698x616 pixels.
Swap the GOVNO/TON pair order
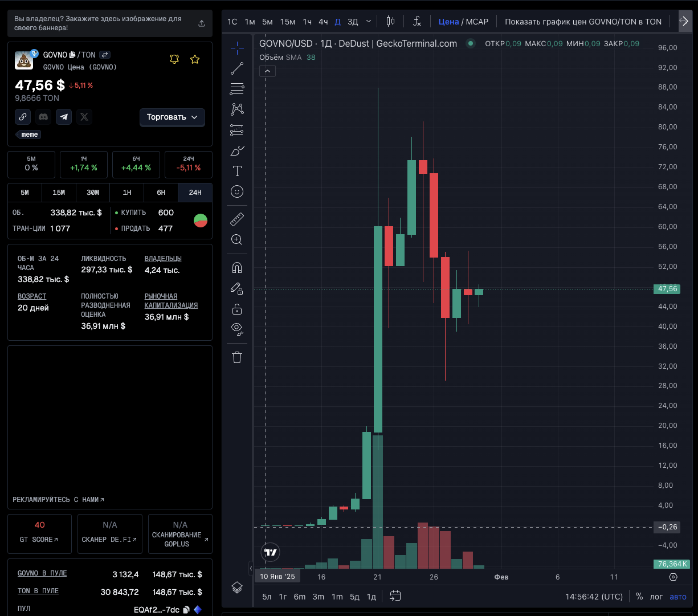point(105,55)
